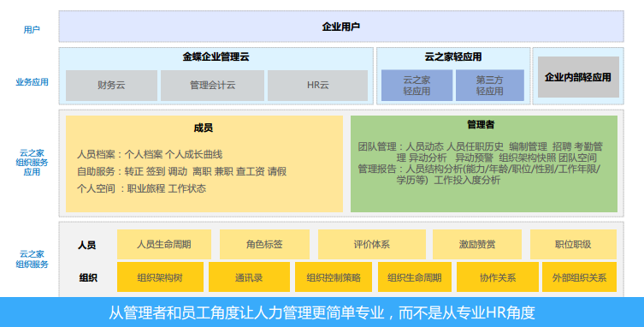Click the 云之家轻应用 section heading
This screenshot has width=644, height=327.
pos(453,56)
